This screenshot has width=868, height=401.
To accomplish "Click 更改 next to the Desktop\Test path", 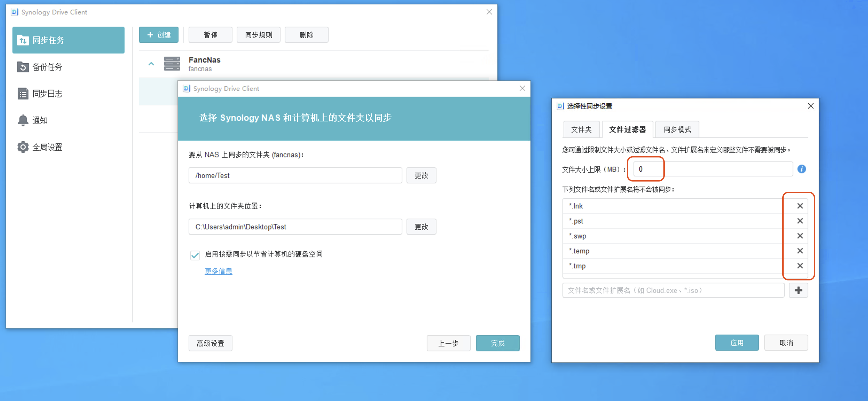I will (x=421, y=227).
